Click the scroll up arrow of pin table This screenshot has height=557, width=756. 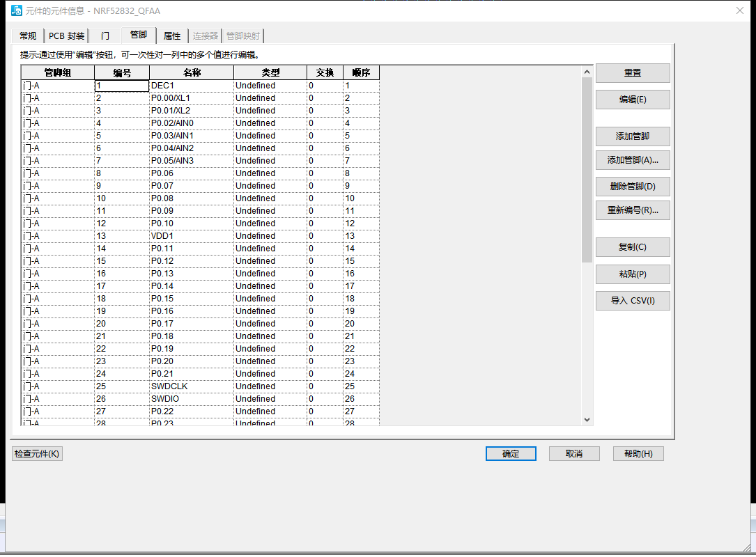(x=587, y=72)
